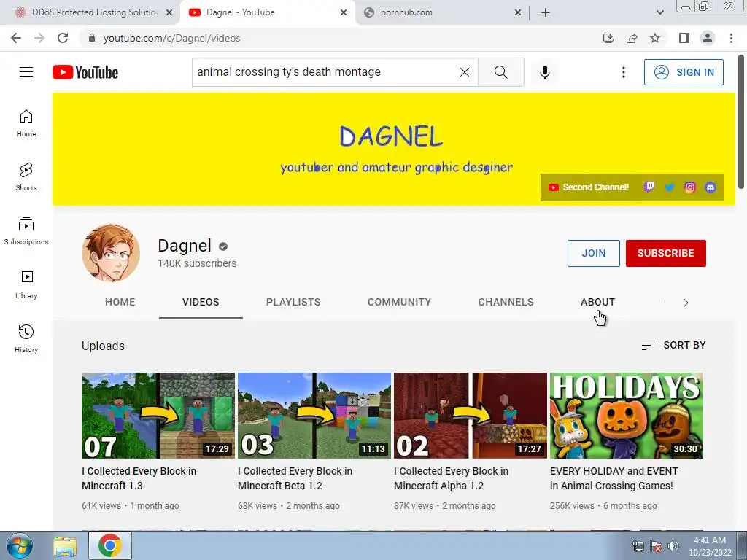Click the YouTube logo
Viewport: 747px width, 560px height.
click(x=85, y=72)
